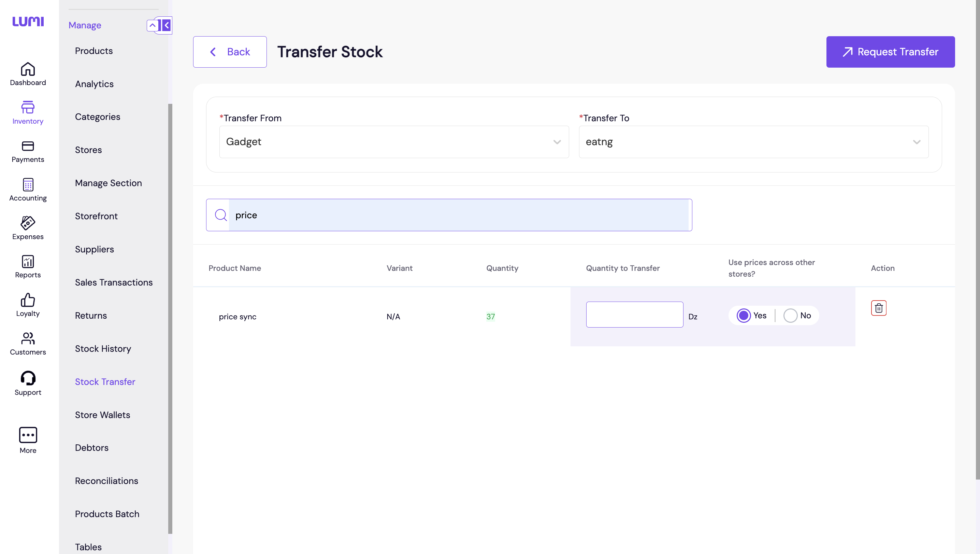Image resolution: width=980 pixels, height=554 pixels.
Task: Open Accounting calculator icon
Action: coord(28,185)
